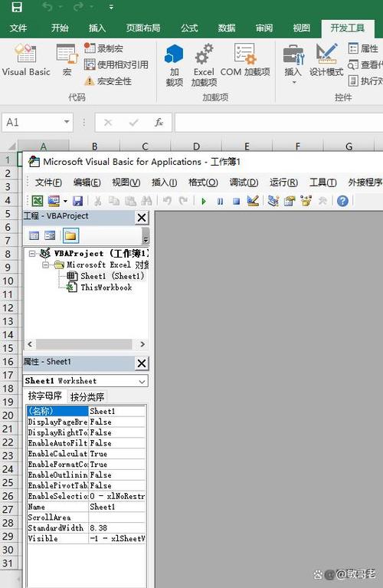The width and height of the screenshot is (383, 588).
Task: Open the Visual Basic editor from the ribbon
Action: (x=26, y=60)
